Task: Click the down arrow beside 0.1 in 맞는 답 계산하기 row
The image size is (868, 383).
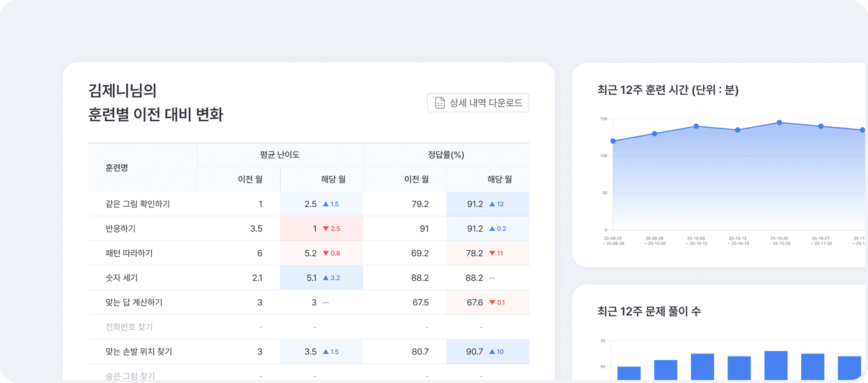Action: tap(492, 302)
